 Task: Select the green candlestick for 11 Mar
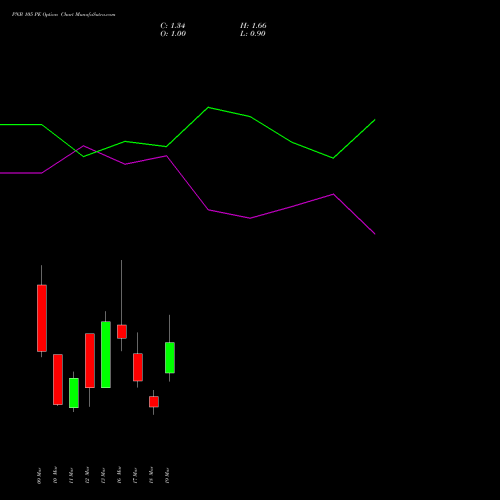74,393
